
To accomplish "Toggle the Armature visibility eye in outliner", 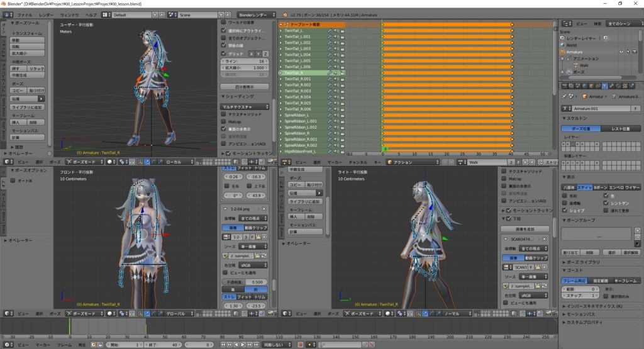I will 621,52.
